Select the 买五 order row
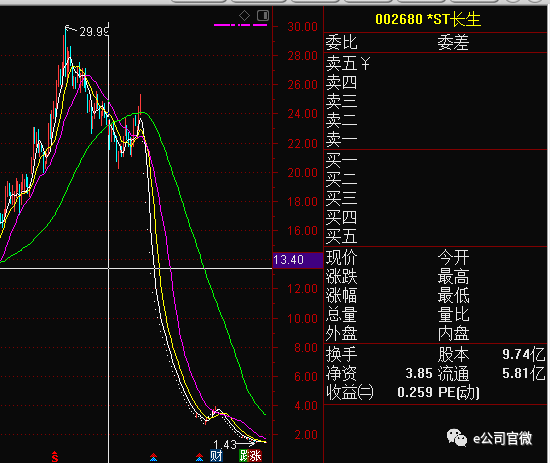This screenshot has height=463, width=550. pyautogui.click(x=435, y=236)
